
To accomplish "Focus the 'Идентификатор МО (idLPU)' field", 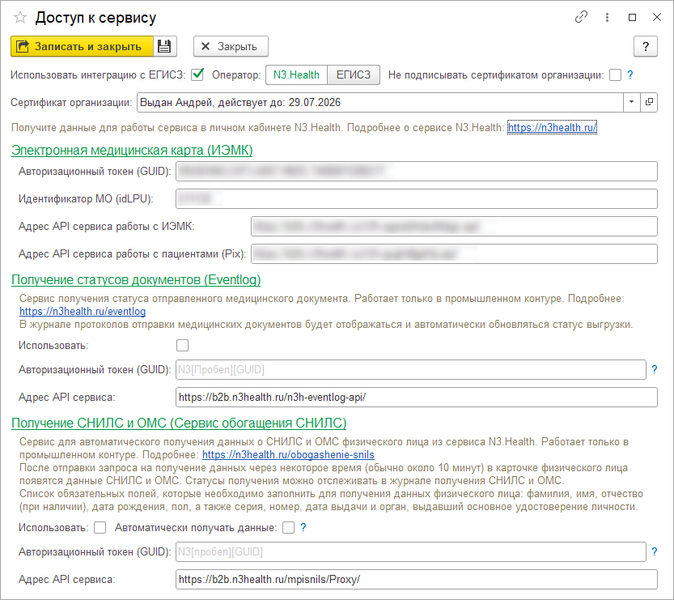I will (x=417, y=199).
